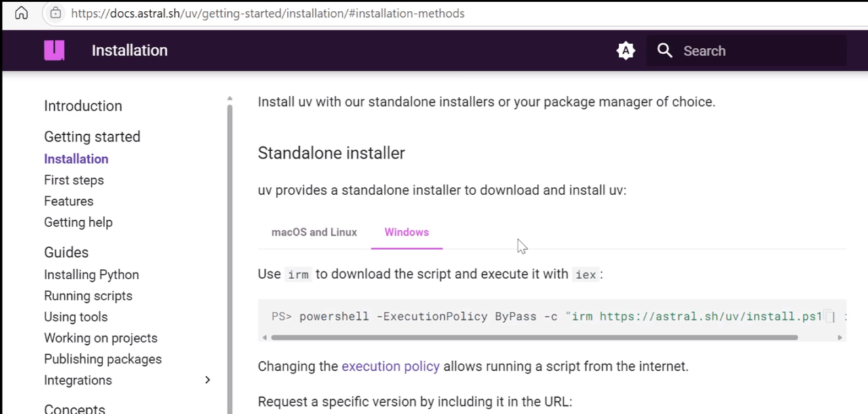Click the code block left scroll arrow
This screenshot has height=414, width=868.
[264, 337]
